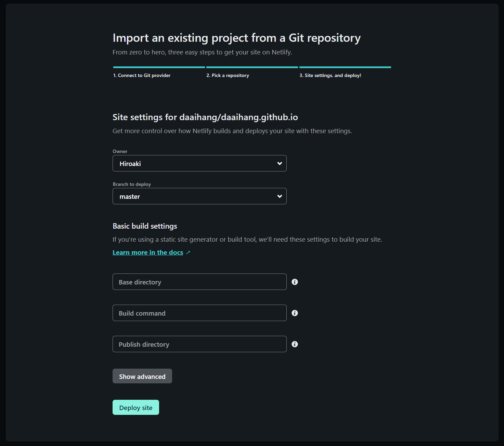Focus the Publish directory input field
The width and height of the screenshot is (504, 446).
point(199,344)
